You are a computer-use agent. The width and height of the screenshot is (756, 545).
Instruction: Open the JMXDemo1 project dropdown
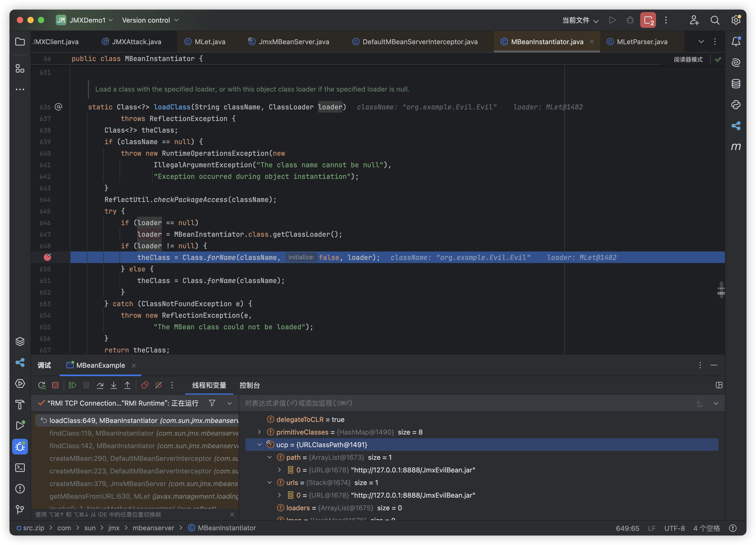tap(85, 20)
